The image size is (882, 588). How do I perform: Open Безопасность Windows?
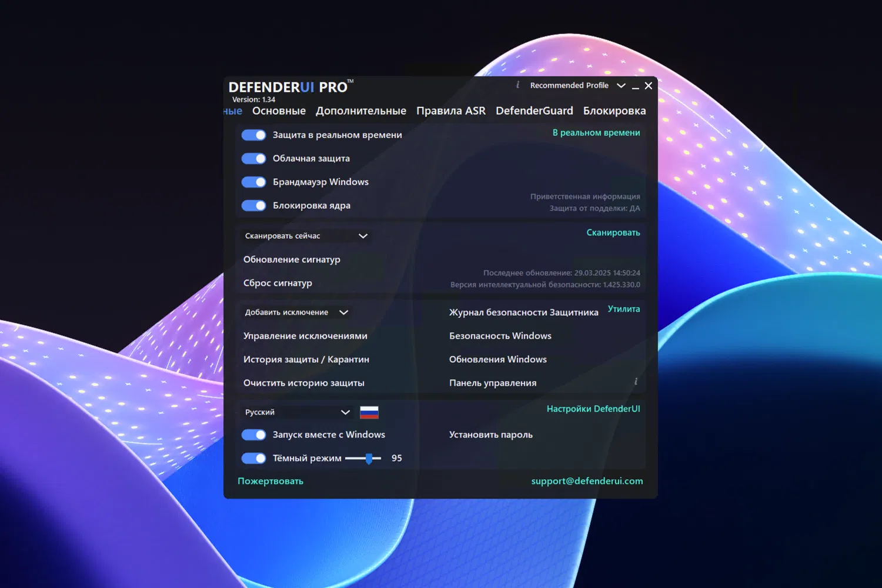point(500,336)
